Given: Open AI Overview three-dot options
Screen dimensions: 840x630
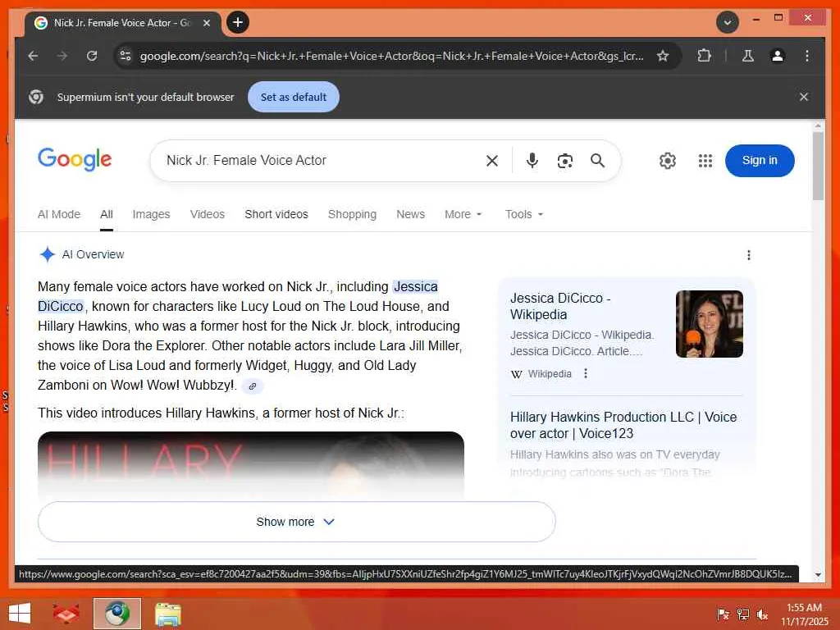Looking at the screenshot, I should tap(748, 255).
